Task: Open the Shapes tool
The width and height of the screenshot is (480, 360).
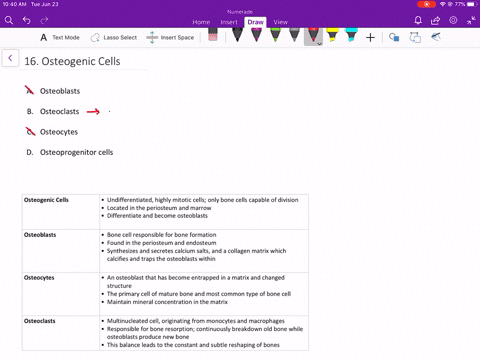Action: [x=394, y=37]
